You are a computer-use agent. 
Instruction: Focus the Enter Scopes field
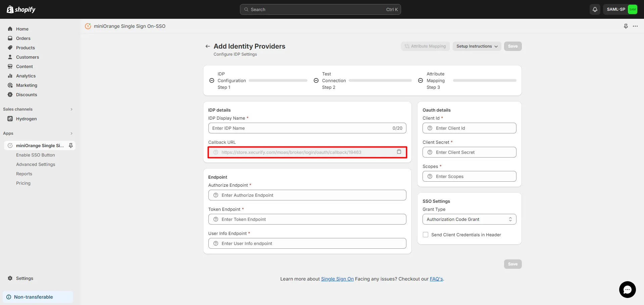[x=469, y=176]
